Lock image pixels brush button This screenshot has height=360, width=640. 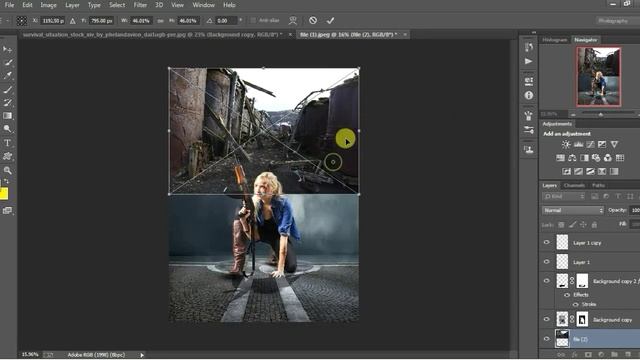click(x=572, y=225)
